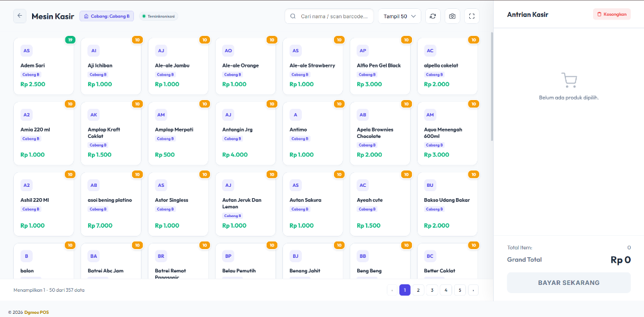The width and height of the screenshot is (644, 317).
Task: Click next page arrow
Action: pos(473,291)
